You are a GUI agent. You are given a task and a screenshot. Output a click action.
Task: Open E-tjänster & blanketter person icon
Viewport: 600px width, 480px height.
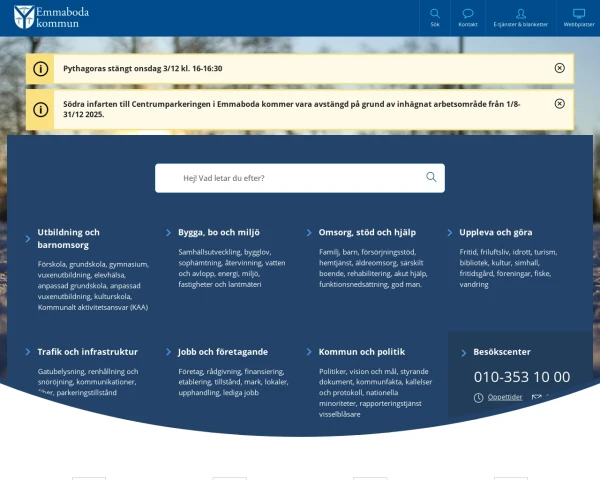pyautogui.click(x=520, y=14)
